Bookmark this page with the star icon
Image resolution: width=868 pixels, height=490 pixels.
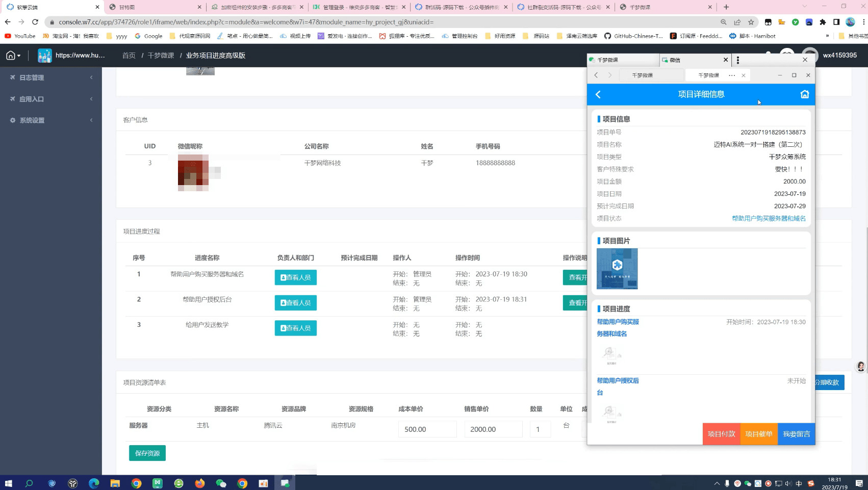click(x=751, y=22)
